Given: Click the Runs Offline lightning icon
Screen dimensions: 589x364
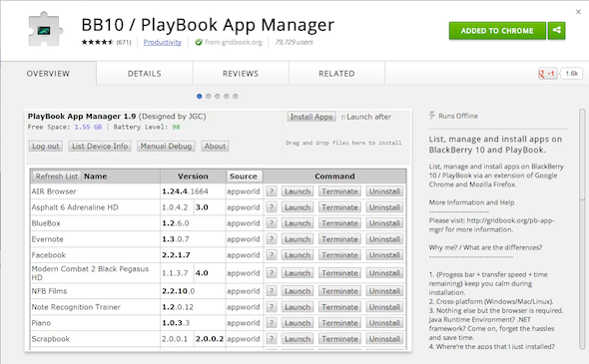Looking at the screenshot, I should coord(432,116).
